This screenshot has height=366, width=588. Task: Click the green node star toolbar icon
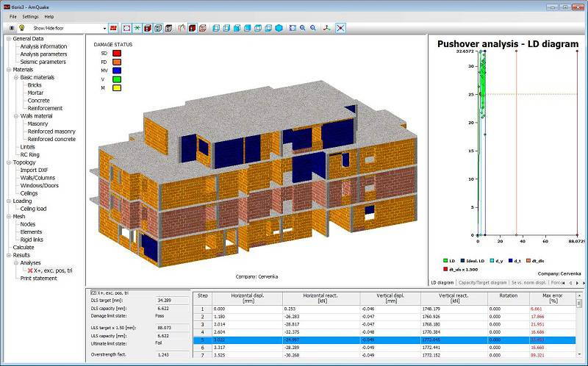click(x=137, y=28)
